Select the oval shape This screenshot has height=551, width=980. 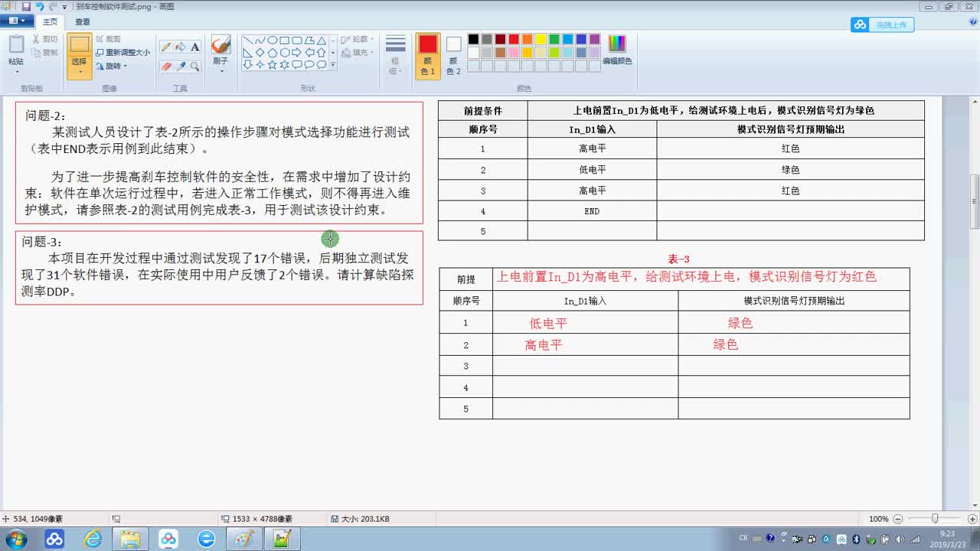[x=273, y=40]
